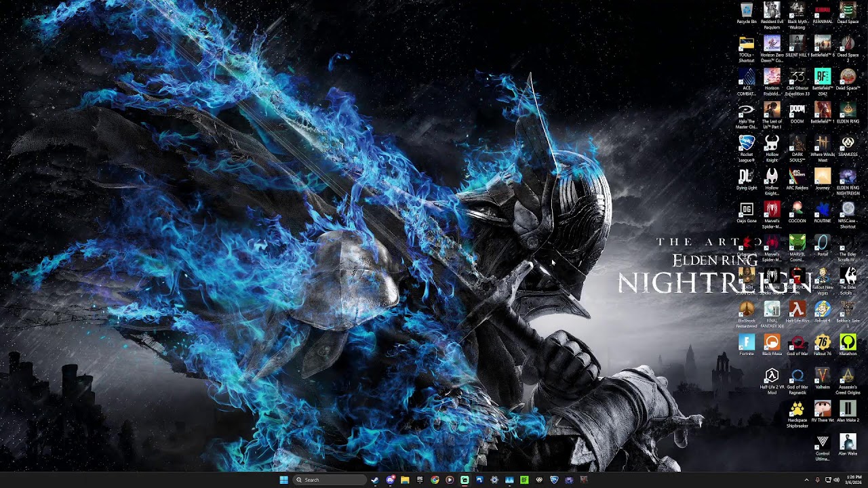Launch Hardspace Shipbreaker shortcut
The image size is (868, 488).
pos(797,414)
